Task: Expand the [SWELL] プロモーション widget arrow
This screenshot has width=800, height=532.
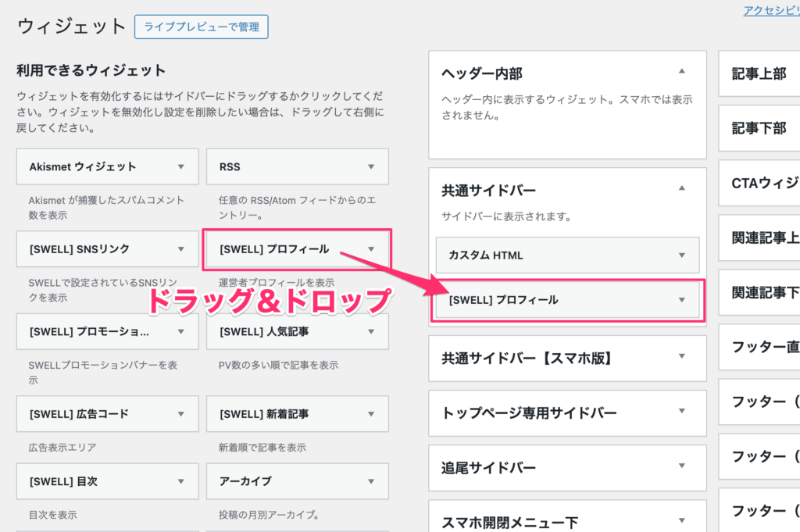Action: tap(181, 331)
